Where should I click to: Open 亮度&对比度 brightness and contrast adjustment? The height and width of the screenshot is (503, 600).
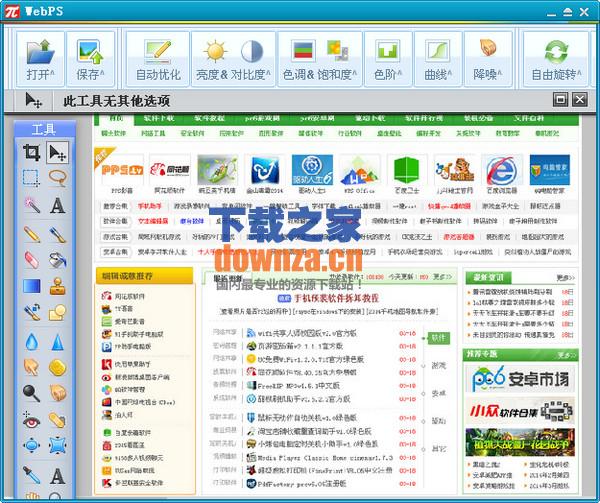point(233,59)
